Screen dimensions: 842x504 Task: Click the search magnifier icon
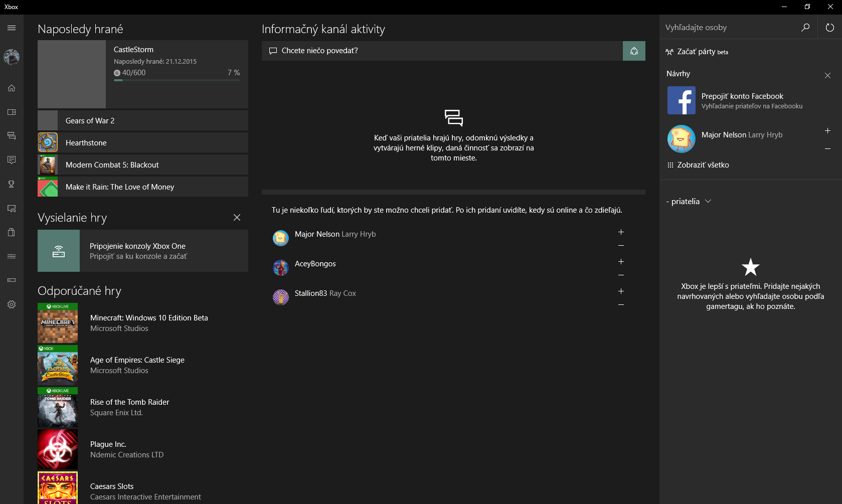[805, 28]
